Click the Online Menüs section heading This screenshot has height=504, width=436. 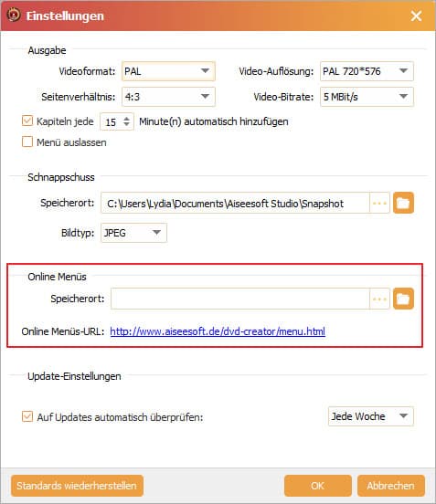[x=57, y=277]
